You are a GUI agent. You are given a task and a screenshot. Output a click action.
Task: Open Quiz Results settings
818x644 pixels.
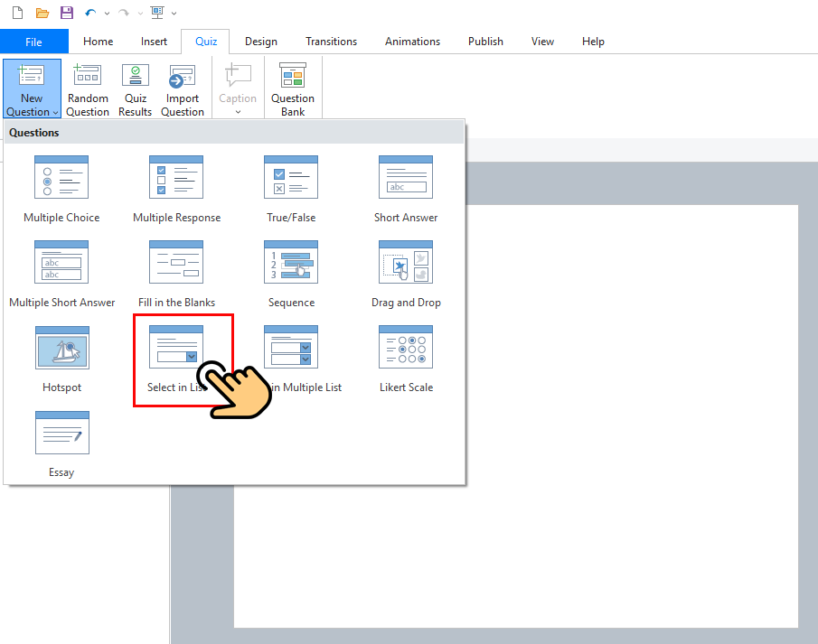click(135, 89)
